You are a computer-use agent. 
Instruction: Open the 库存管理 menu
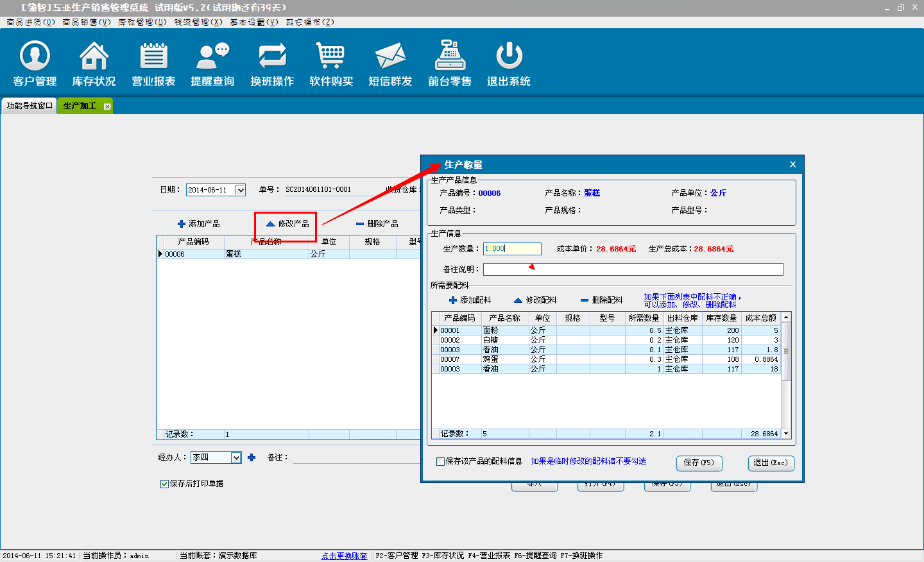[x=142, y=22]
